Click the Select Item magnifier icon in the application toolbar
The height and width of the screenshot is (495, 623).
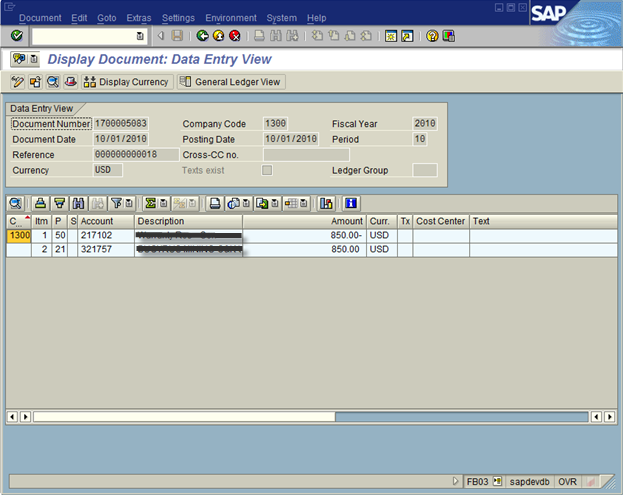click(x=53, y=82)
